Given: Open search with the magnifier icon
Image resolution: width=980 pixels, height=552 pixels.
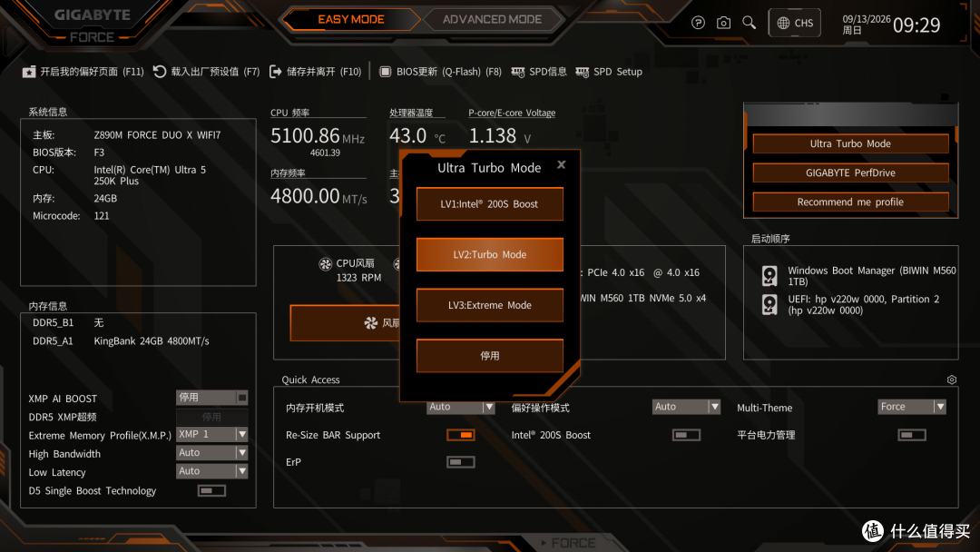Looking at the screenshot, I should tap(749, 23).
